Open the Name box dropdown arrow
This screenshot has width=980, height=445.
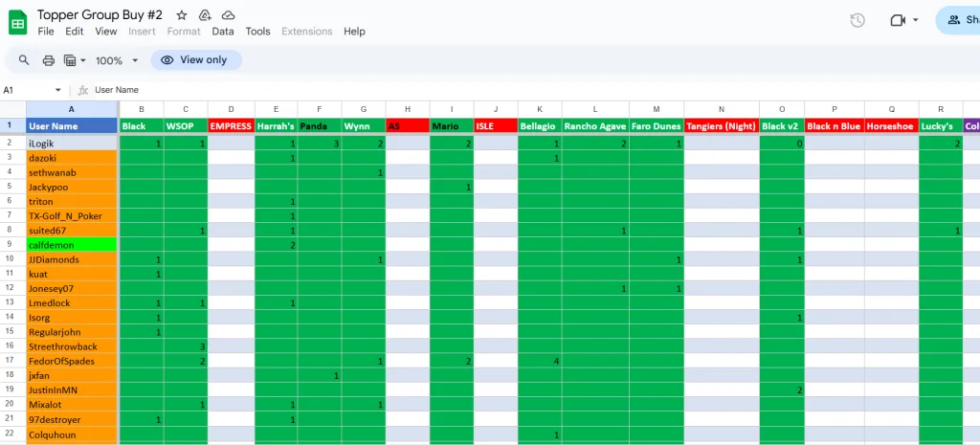[58, 90]
